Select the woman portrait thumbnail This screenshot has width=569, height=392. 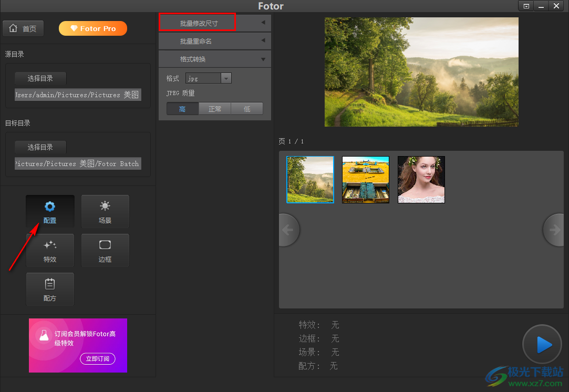(x=421, y=180)
